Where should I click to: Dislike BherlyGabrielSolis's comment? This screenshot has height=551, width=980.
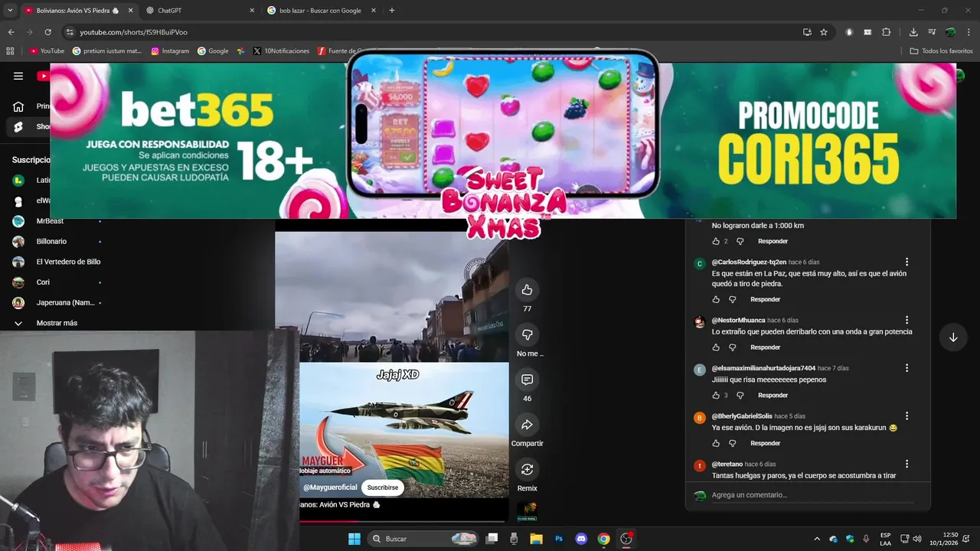tap(732, 443)
